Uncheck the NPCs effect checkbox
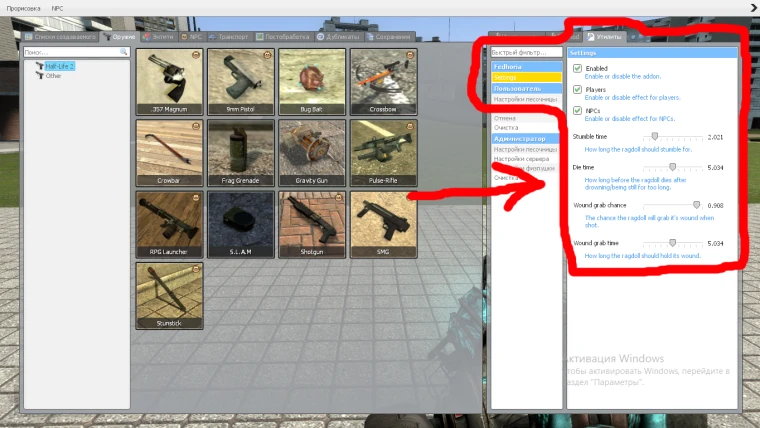The width and height of the screenshot is (760, 428). (x=577, y=111)
